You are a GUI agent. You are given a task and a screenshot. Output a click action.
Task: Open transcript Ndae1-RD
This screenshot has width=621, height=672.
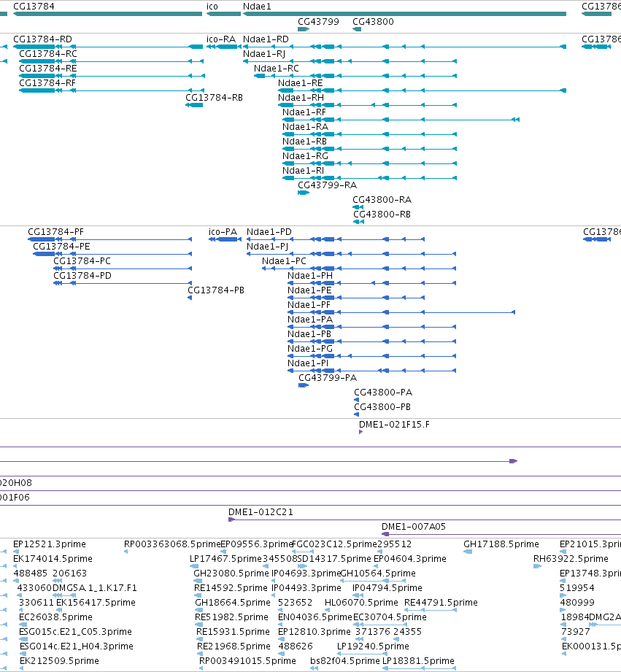coord(266,39)
